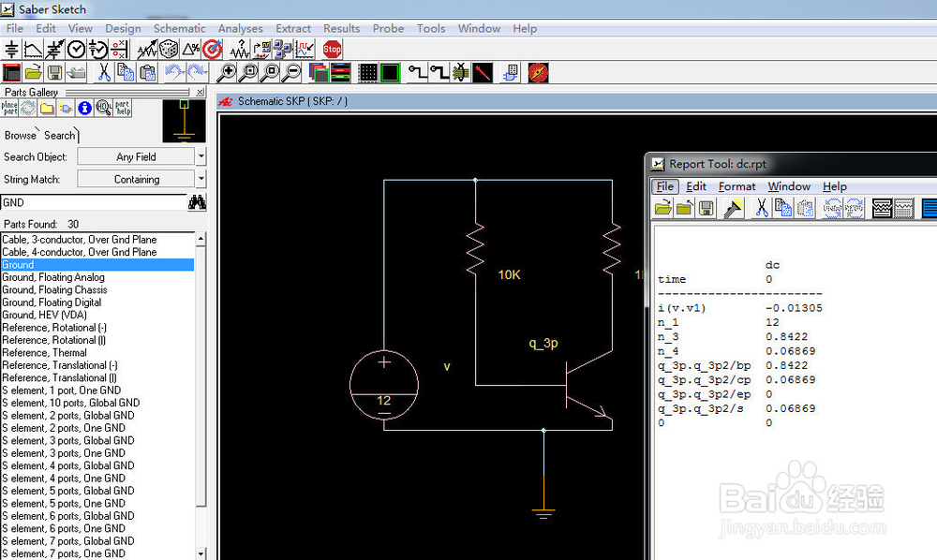Image resolution: width=937 pixels, height=560 pixels.
Task: Cut selection with scissors icon in Sketch
Action: point(104,73)
